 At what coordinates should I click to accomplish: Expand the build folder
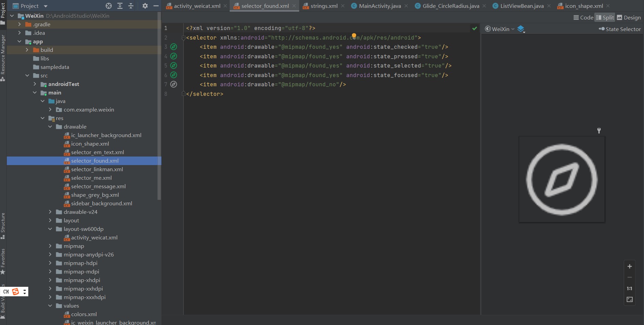[x=27, y=50]
